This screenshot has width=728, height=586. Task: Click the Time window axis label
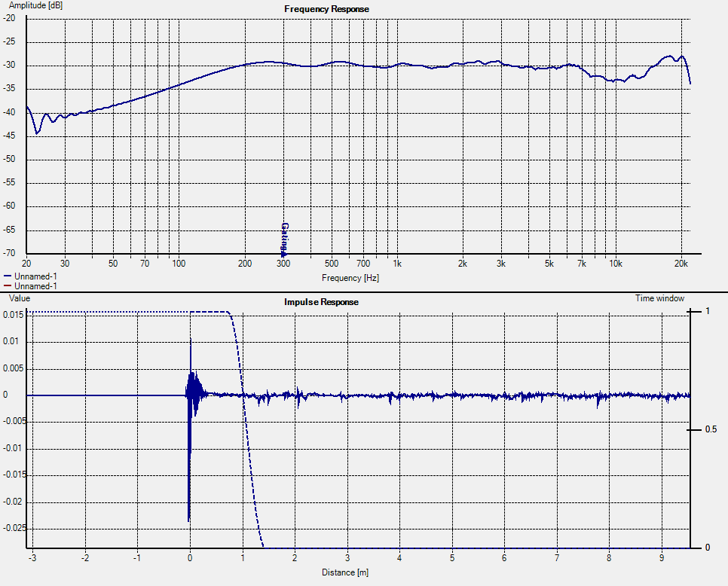tap(659, 298)
